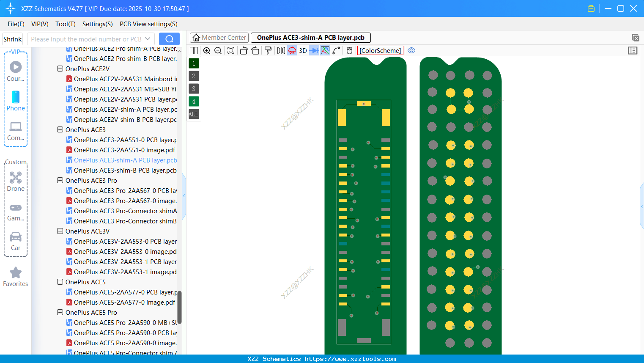Open the Tool(T) menu

pos(66,24)
